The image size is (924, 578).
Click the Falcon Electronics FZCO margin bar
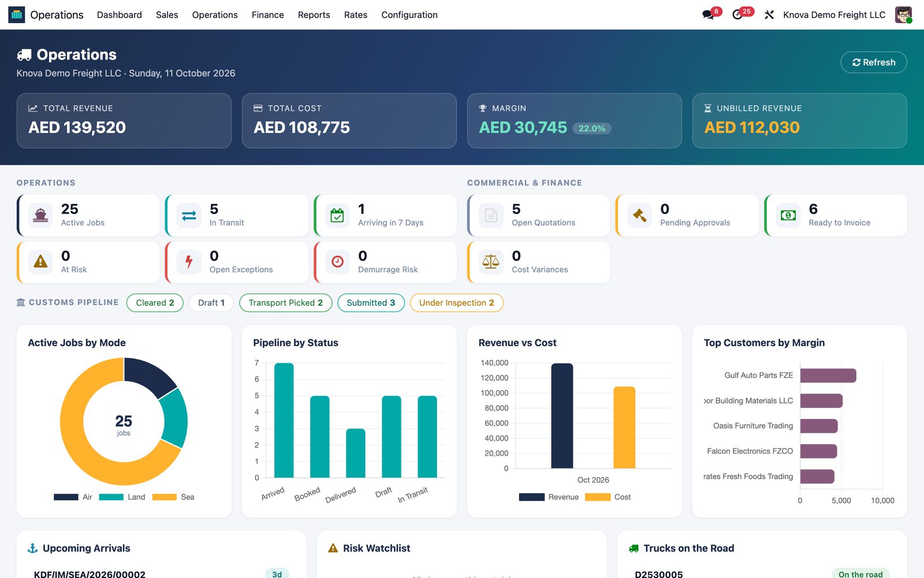819,451
